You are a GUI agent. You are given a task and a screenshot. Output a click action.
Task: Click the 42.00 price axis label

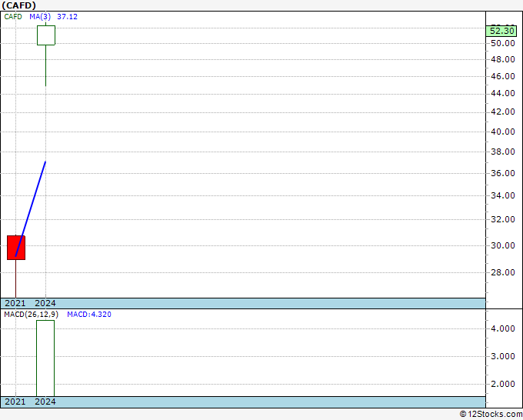[x=503, y=112]
